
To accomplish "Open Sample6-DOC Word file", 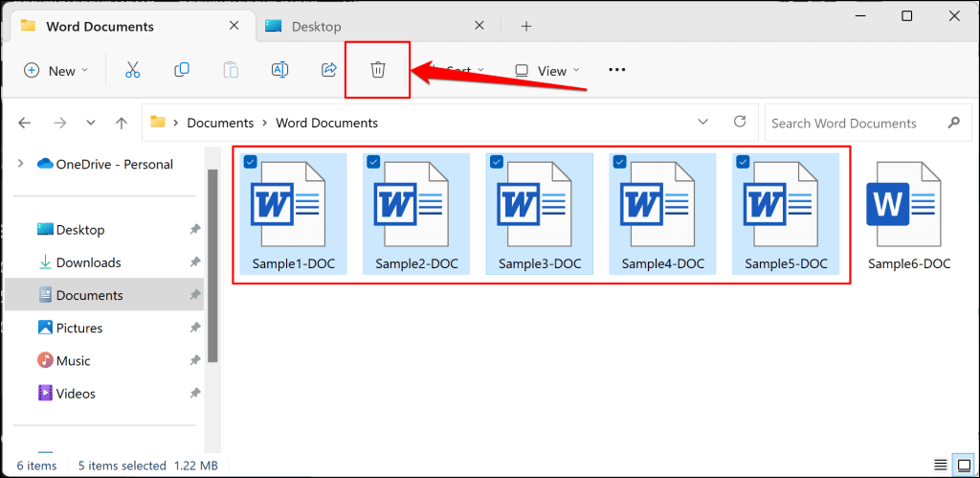I will pyautogui.click(x=909, y=216).
